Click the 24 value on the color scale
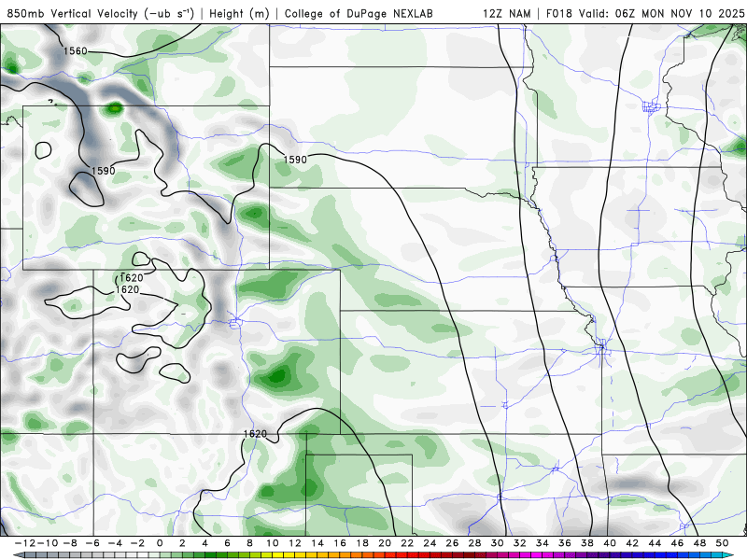This screenshot has width=747, height=560. pos(430,543)
